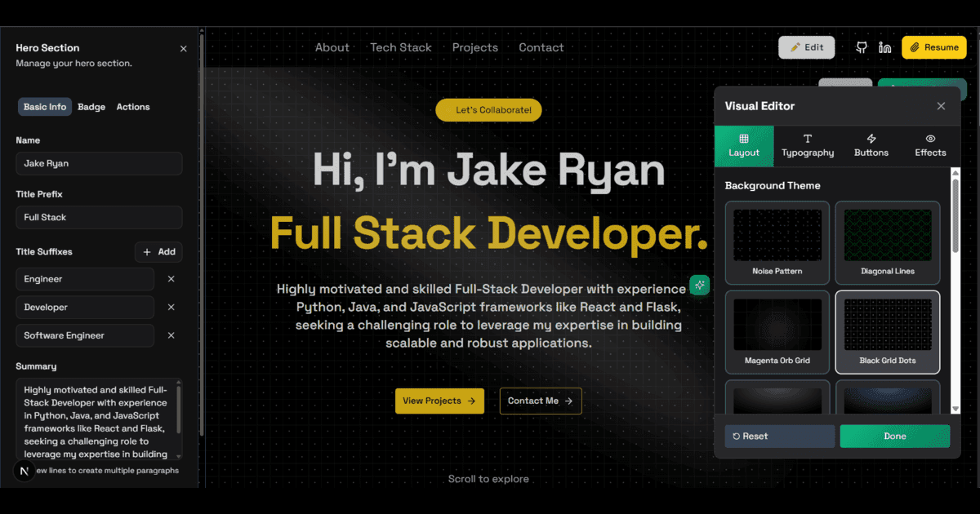Open the Typography panel in Visual Editor
This screenshot has height=514, width=980.
[x=808, y=146]
